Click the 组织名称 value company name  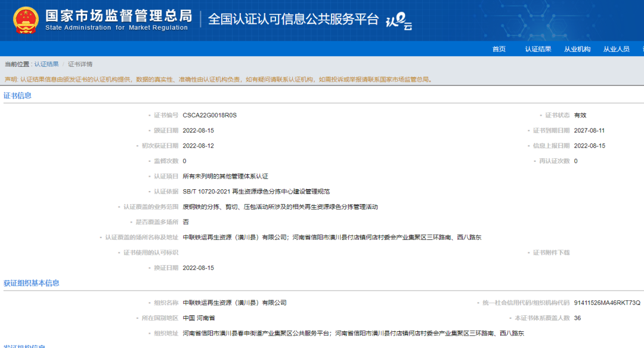[234, 303]
